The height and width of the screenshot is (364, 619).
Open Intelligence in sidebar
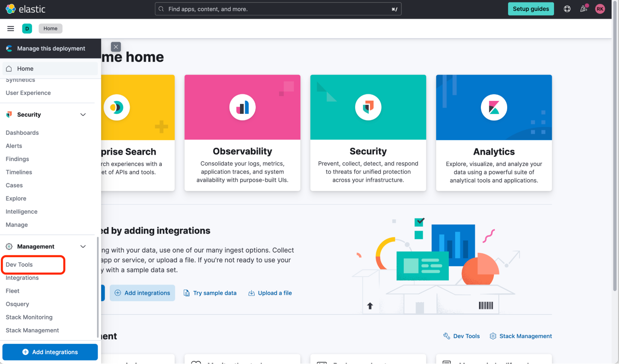click(21, 211)
